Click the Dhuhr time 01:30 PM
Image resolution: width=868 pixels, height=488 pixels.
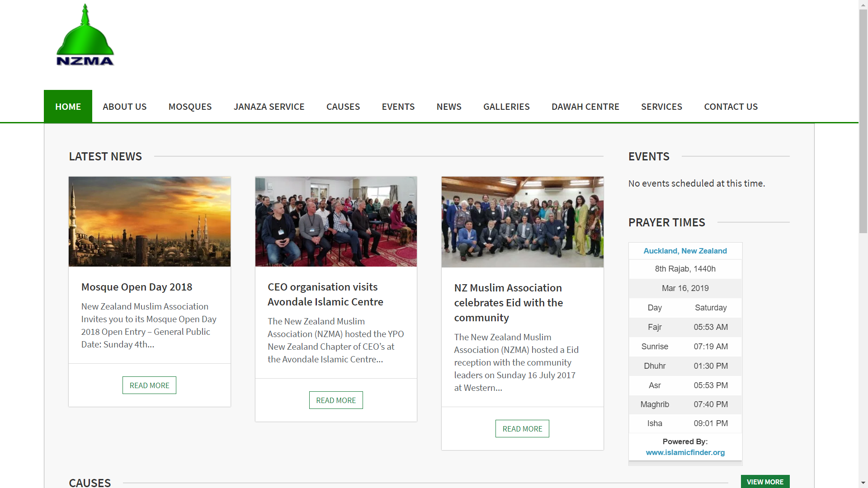coord(711,366)
